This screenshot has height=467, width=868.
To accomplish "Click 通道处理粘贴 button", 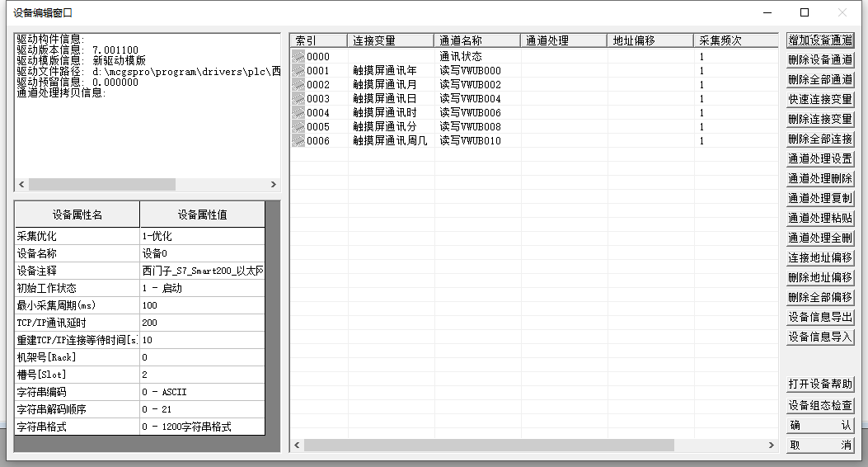I will click(x=820, y=219).
